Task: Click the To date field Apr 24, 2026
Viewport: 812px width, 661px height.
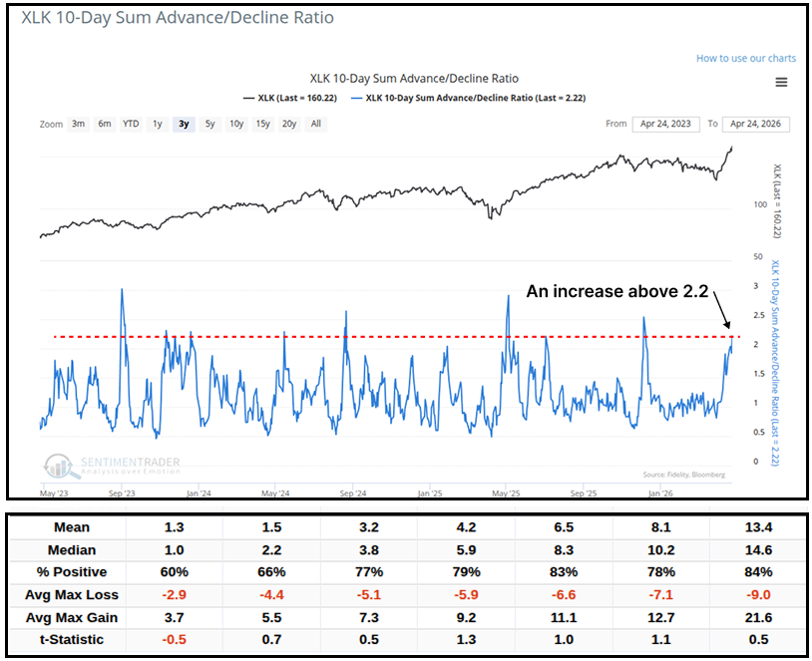Action: tap(757, 124)
